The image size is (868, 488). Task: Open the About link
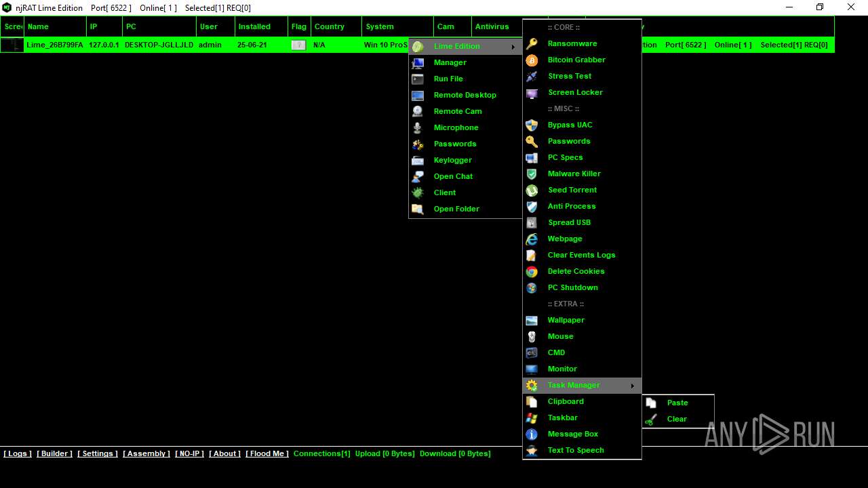pyautogui.click(x=224, y=453)
